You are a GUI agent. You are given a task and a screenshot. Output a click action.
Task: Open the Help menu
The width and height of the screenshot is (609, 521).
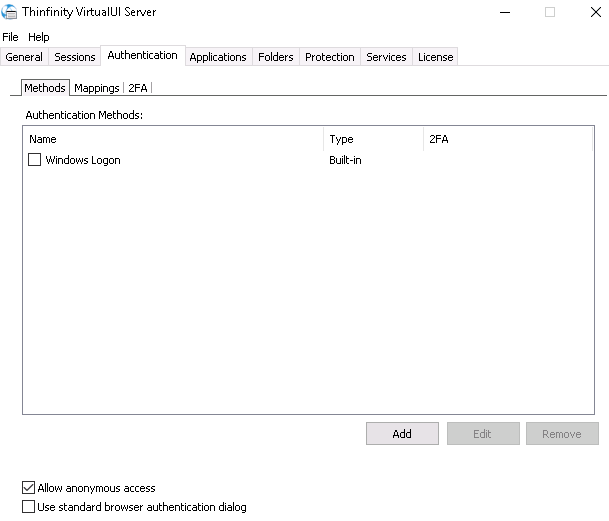39,37
